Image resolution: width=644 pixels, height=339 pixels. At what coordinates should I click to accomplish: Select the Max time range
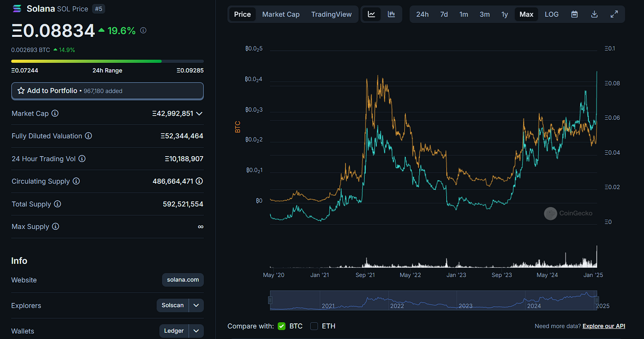point(526,14)
